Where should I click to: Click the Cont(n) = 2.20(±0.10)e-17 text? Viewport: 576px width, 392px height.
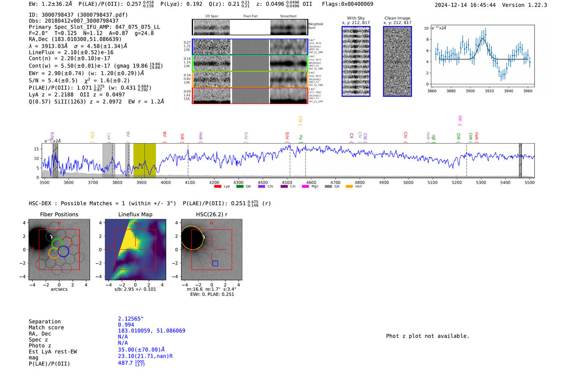(x=70, y=58)
